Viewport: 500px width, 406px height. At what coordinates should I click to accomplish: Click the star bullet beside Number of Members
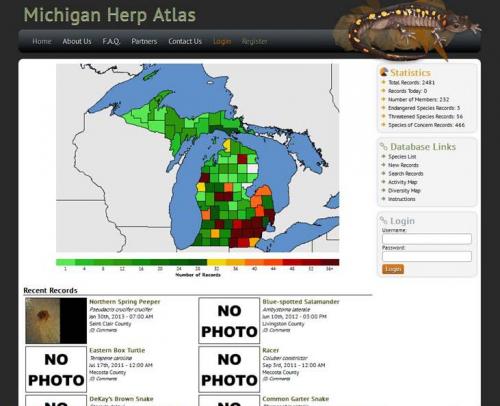point(383,99)
